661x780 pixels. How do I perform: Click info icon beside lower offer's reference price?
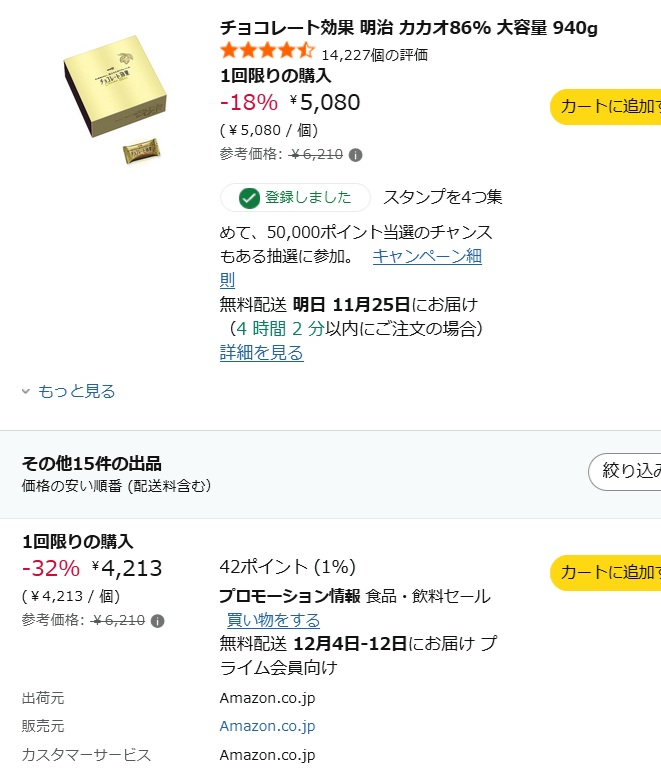(158, 621)
